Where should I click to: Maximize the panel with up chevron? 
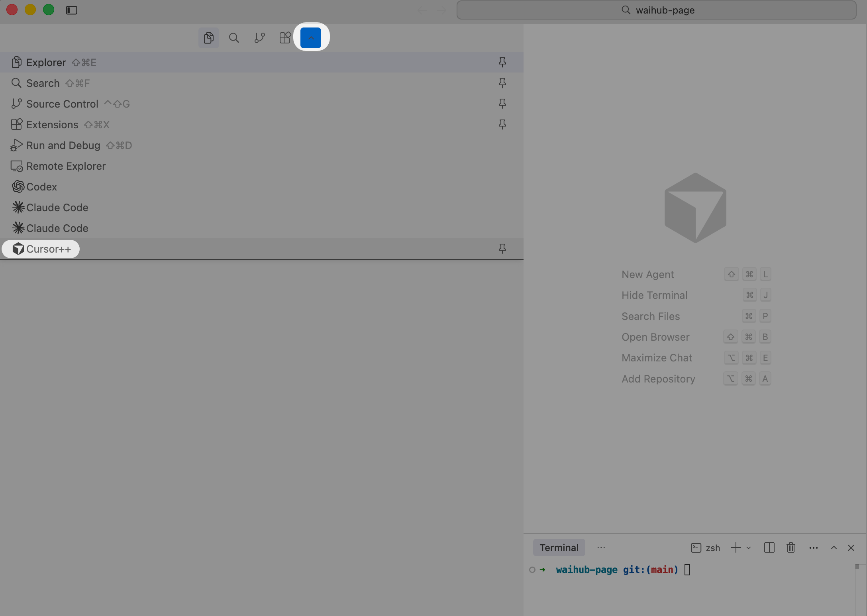pyautogui.click(x=834, y=548)
